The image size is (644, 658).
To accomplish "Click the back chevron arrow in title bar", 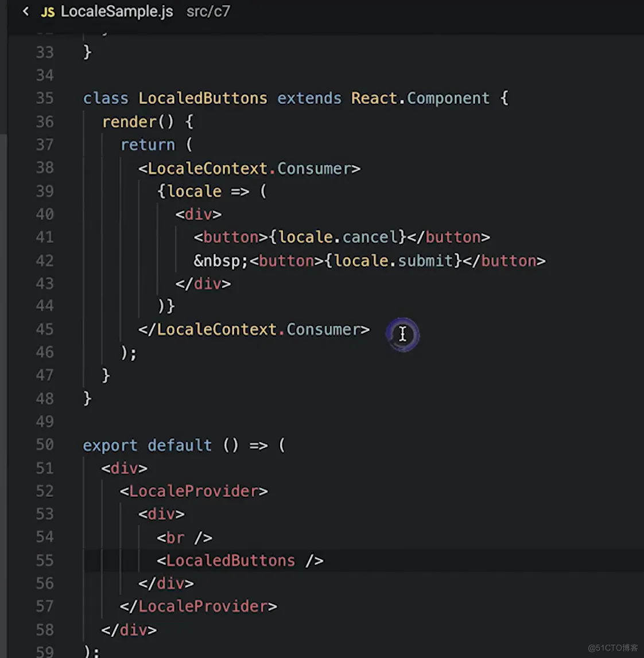I will [x=25, y=11].
